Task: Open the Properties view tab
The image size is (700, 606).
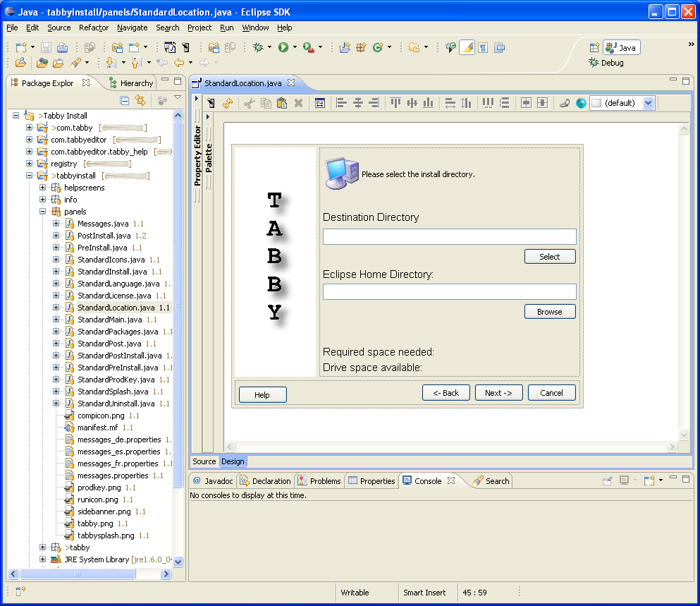Action: [372, 481]
